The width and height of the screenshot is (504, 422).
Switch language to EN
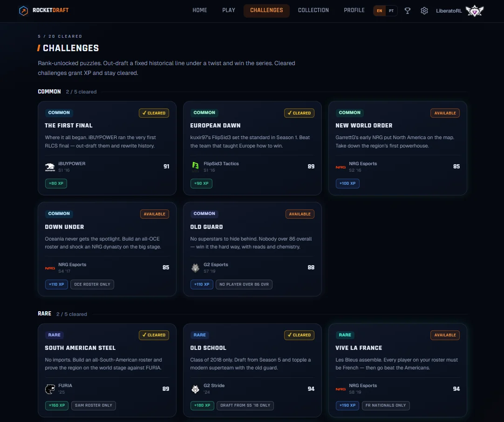click(379, 11)
